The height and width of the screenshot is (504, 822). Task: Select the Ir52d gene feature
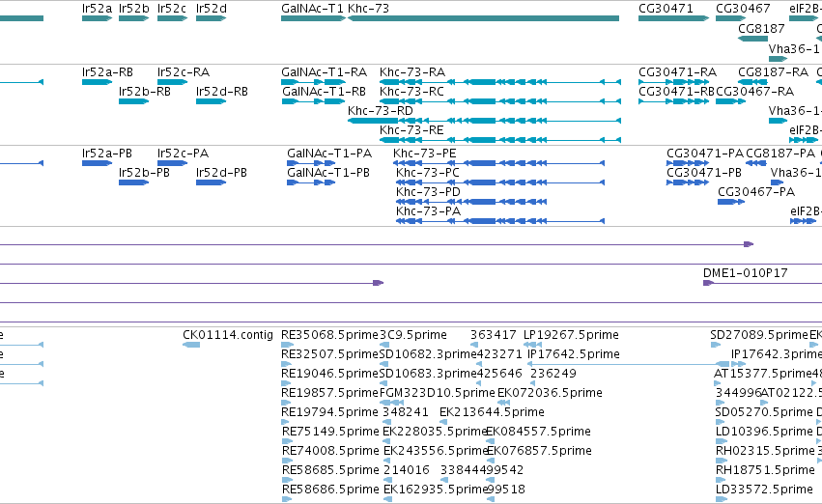[x=211, y=18]
